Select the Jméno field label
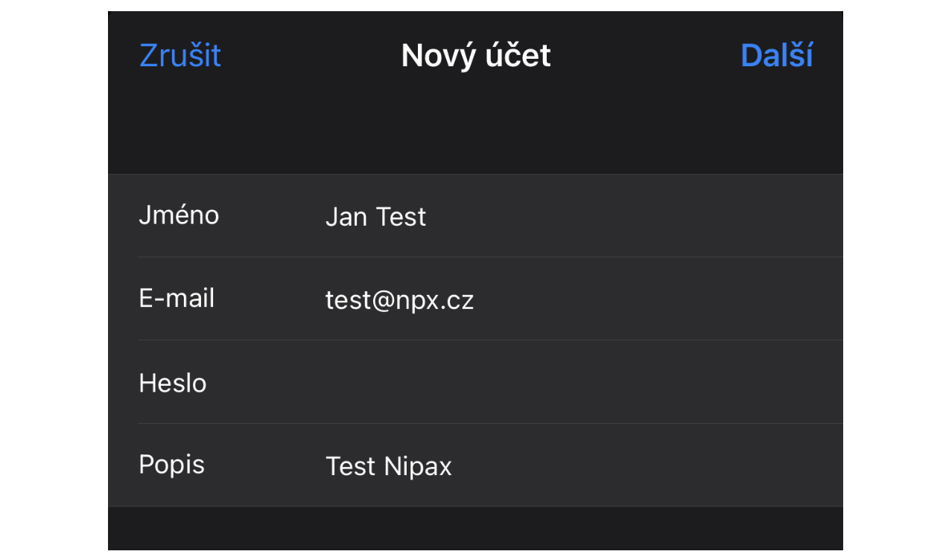 coord(179,215)
